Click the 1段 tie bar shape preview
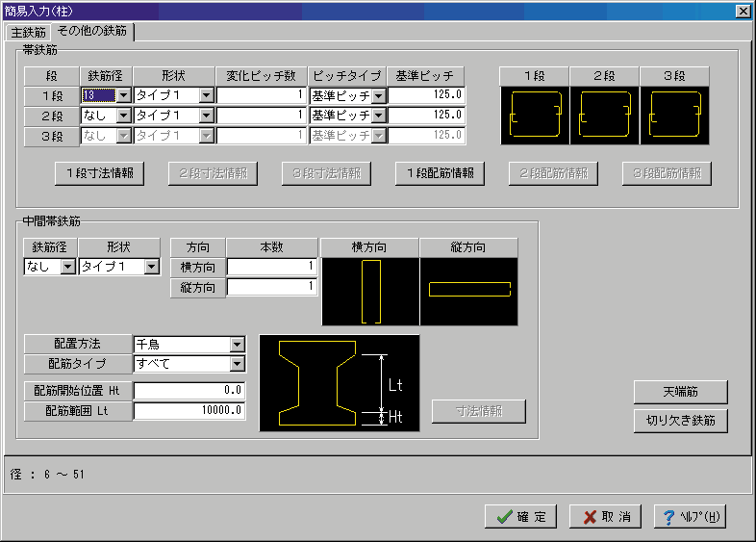The height and width of the screenshot is (542, 756). tap(535, 116)
